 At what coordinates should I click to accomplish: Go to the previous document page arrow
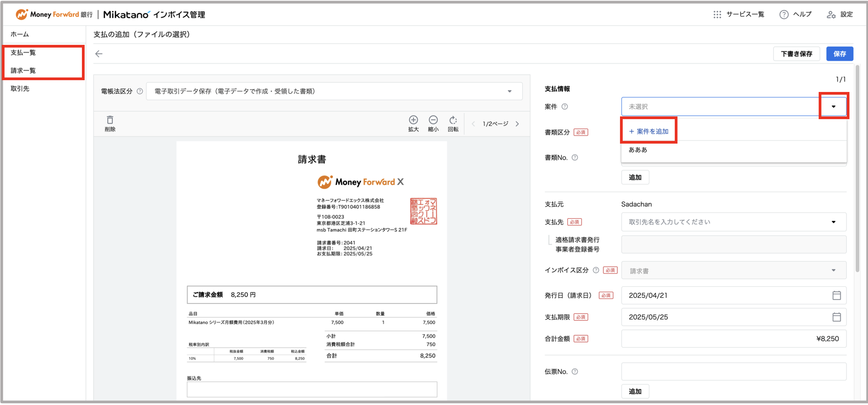[473, 124]
